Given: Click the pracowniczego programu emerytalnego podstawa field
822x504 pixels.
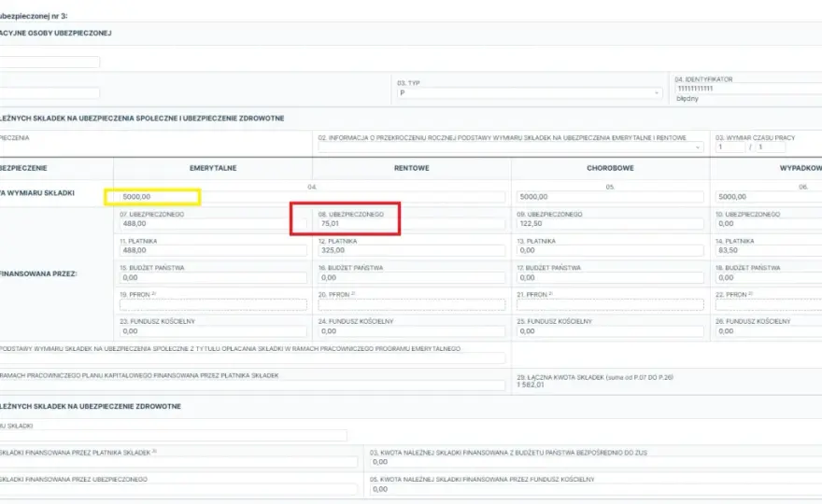Looking at the screenshot, I should (253, 357).
